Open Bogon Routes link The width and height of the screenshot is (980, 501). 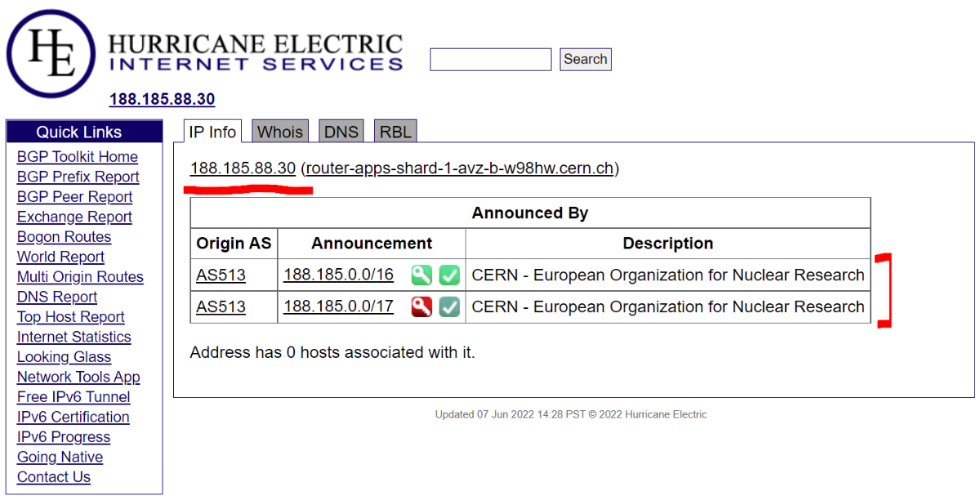[x=64, y=237]
